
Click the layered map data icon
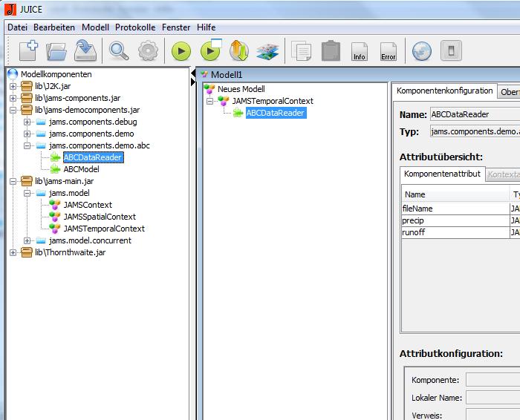pos(267,51)
